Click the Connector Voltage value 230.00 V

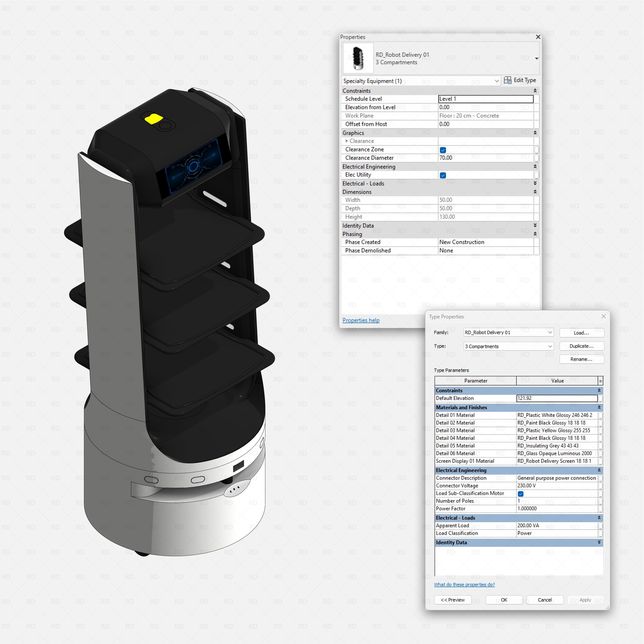coord(557,486)
